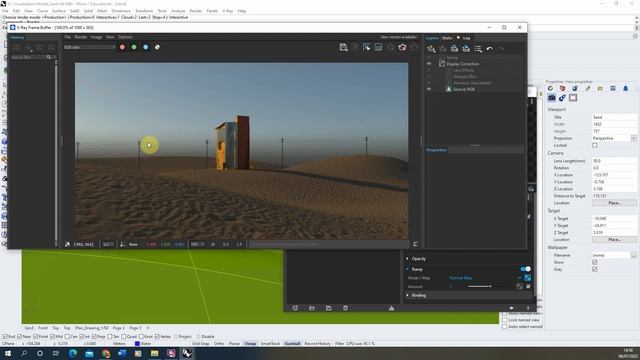Image resolution: width=640 pixels, height=360 pixels.
Task: Click the Lens Length input field
Action: [x=614, y=161]
